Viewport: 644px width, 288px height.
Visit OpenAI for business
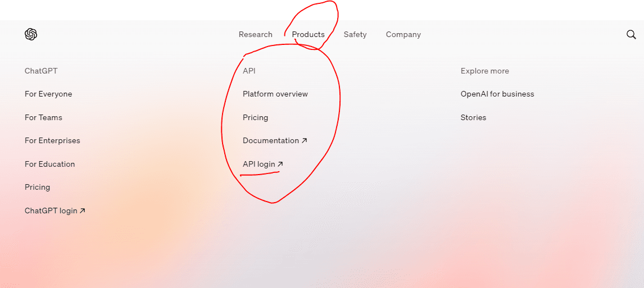click(x=497, y=94)
